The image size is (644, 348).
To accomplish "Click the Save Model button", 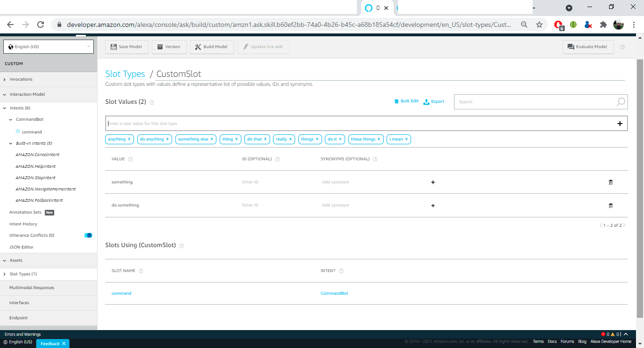I will pos(127,47).
